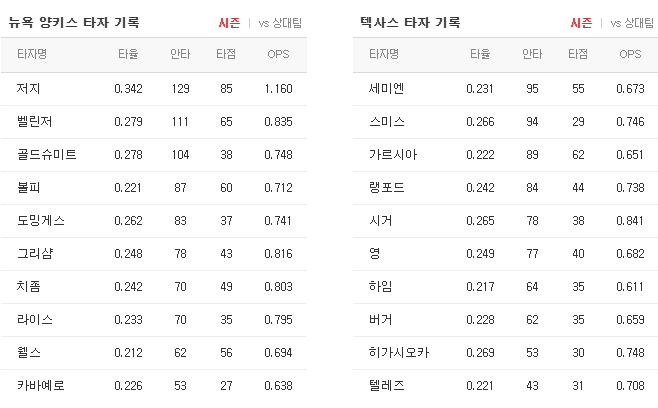Click 뉴욕 양키스 타자 기록 title
658x408 pixels.
74,22
